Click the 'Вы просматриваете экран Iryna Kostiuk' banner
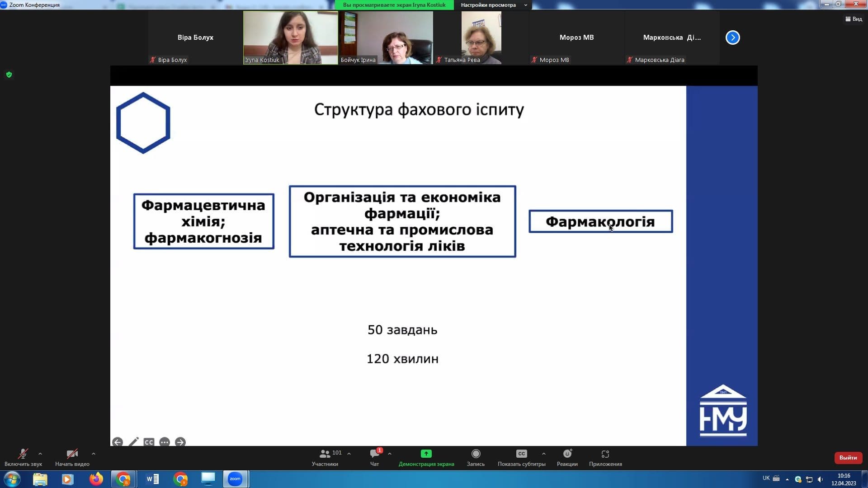 pyautogui.click(x=394, y=5)
